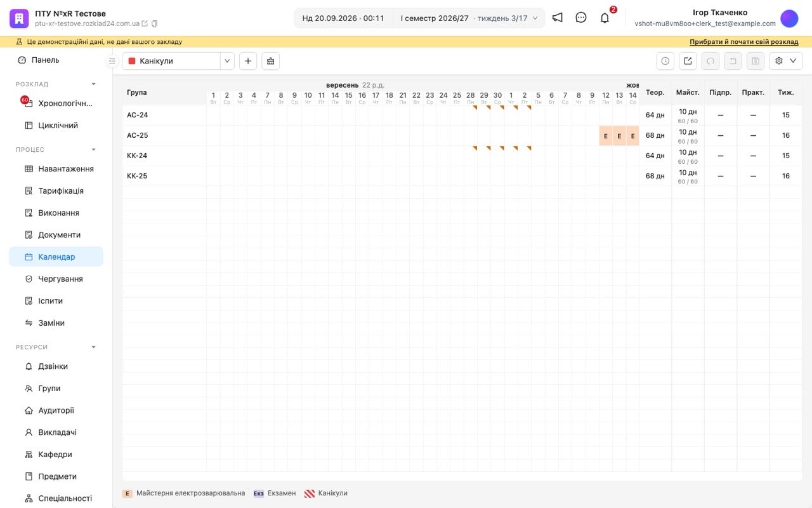Collapse the ПРОЦЕС sidebar section
This screenshot has height=508, width=812.
pyautogui.click(x=94, y=150)
